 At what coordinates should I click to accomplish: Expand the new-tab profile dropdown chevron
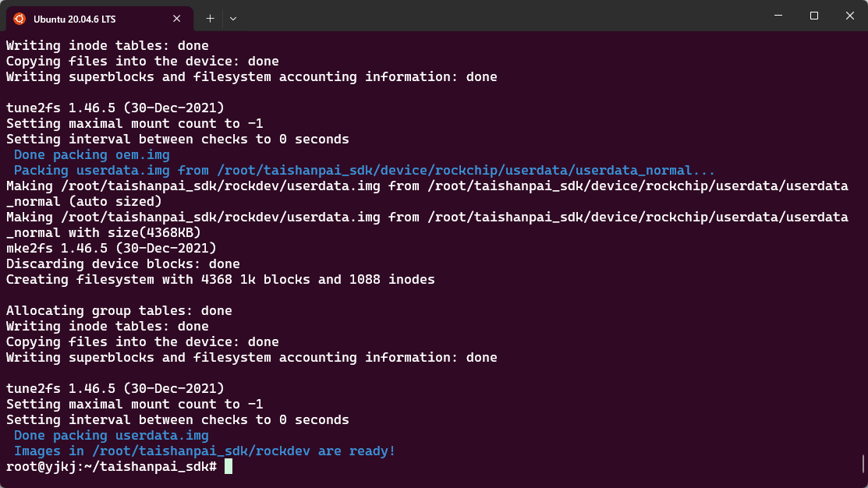click(233, 19)
